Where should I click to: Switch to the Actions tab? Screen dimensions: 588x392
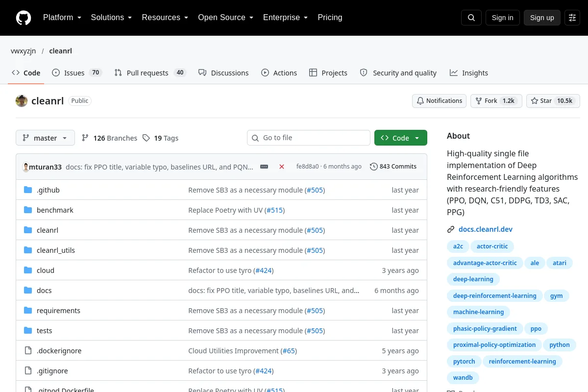click(279, 73)
